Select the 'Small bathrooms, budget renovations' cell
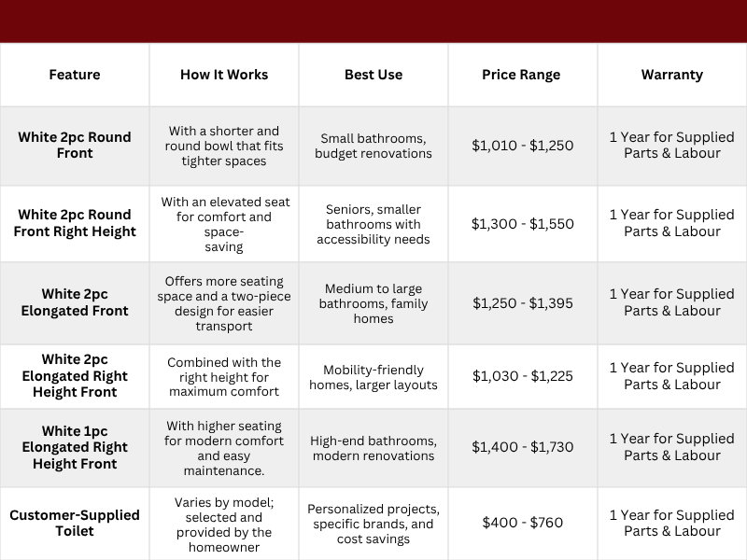The height and width of the screenshot is (560, 747). (373, 146)
